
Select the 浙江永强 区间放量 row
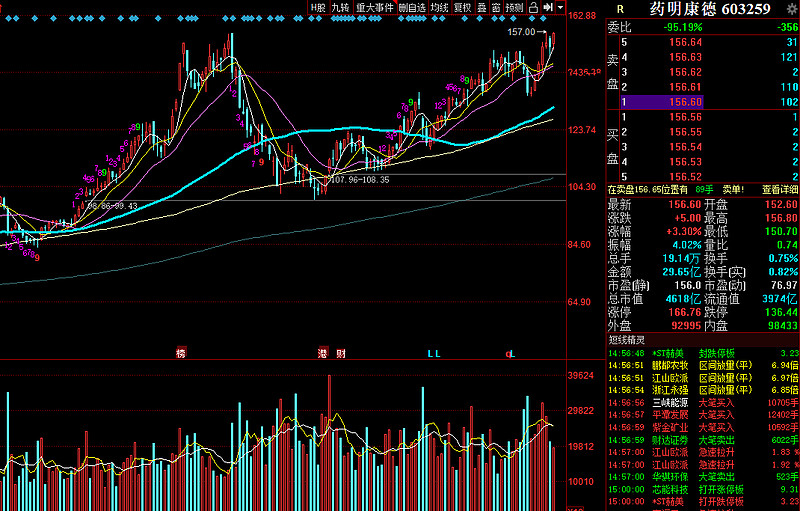pos(703,390)
